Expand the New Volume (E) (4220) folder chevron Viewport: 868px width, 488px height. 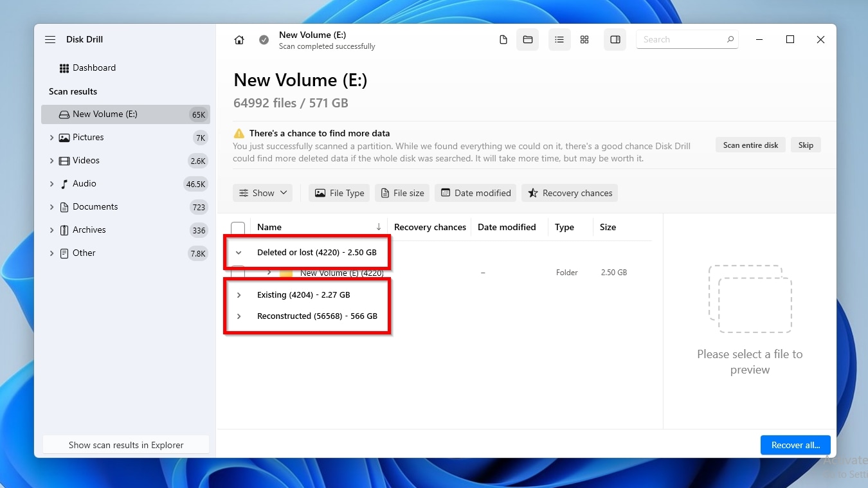tap(269, 273)
